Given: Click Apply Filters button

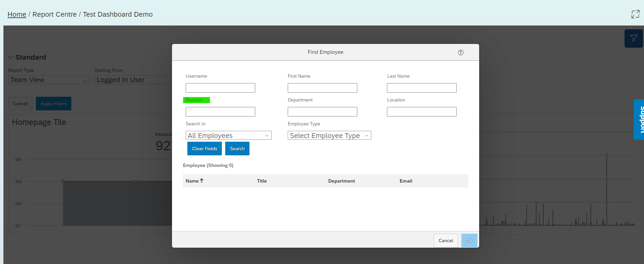Looking at the screenshot, I should [x=54, y=104].
